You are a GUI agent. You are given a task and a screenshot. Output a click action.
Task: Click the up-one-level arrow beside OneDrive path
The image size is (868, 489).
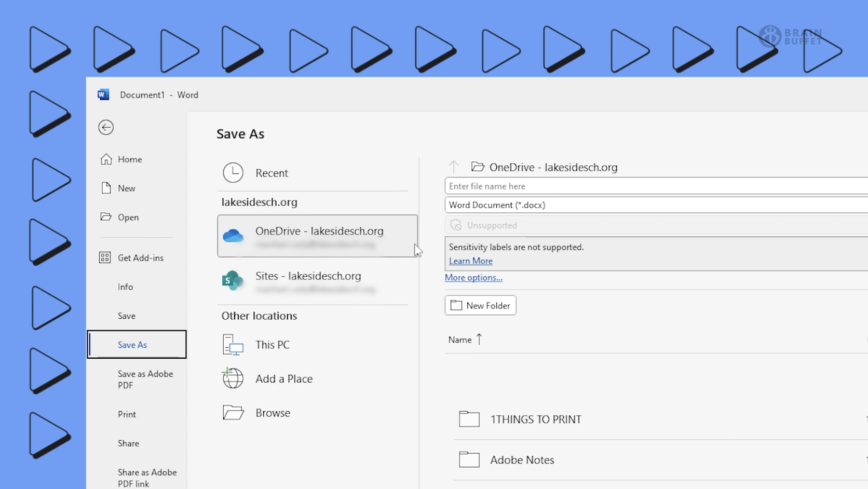click(454, 167)
